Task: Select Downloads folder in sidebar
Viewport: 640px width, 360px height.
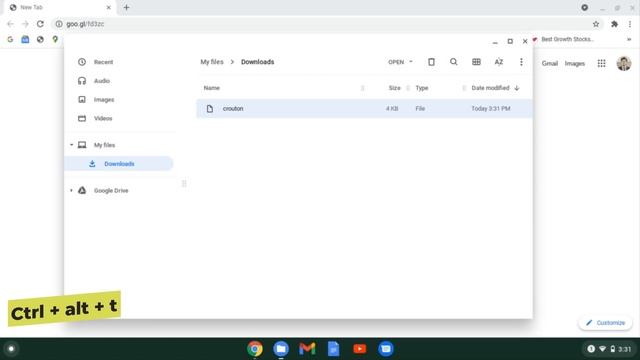Action: tap(118, 164)
